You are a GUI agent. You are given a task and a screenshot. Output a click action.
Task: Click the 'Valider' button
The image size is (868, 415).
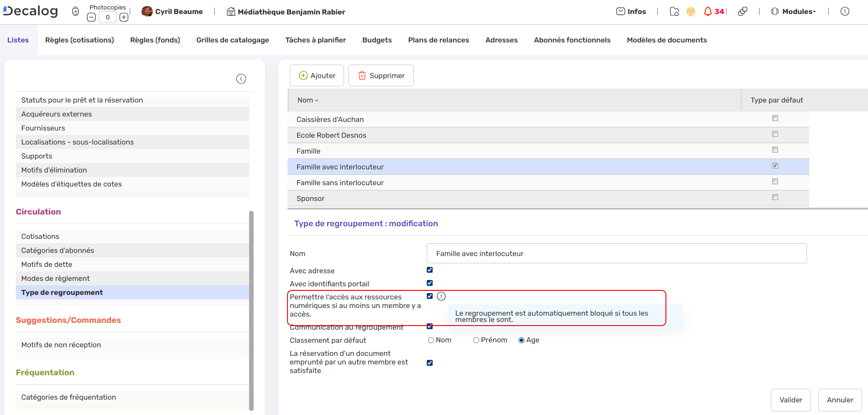pos(791,400)
